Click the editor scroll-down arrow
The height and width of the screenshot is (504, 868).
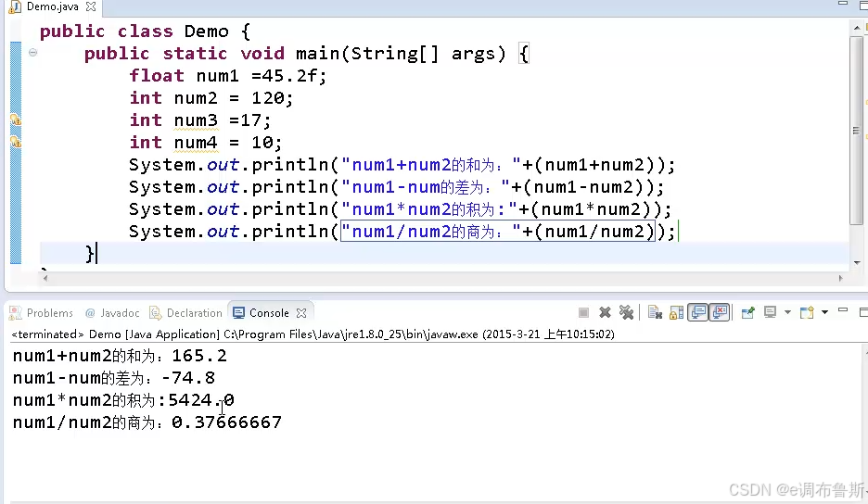(856, 263)
